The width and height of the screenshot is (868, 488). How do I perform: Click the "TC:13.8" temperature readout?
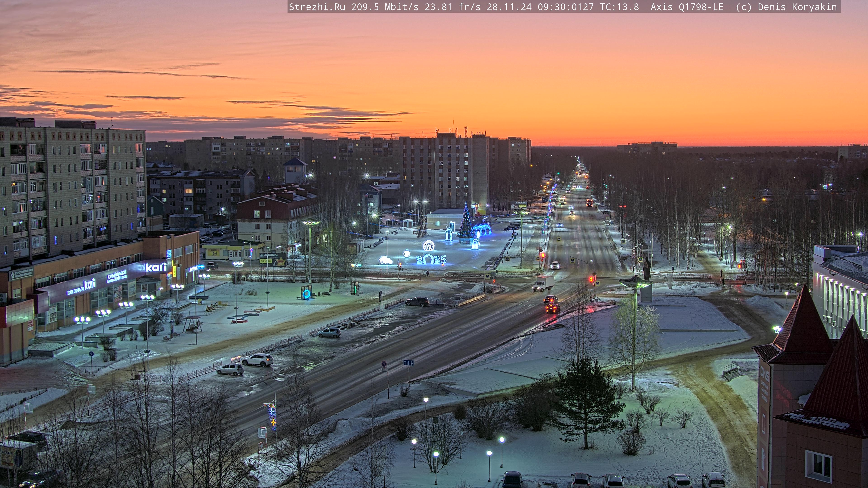pyautogui.click(x=619, y=7)
